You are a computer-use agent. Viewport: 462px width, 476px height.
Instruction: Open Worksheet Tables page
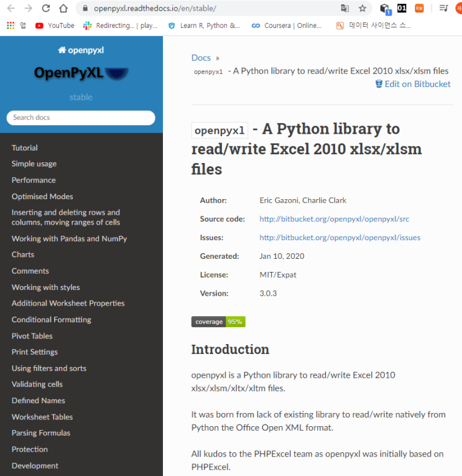point(42,417)
